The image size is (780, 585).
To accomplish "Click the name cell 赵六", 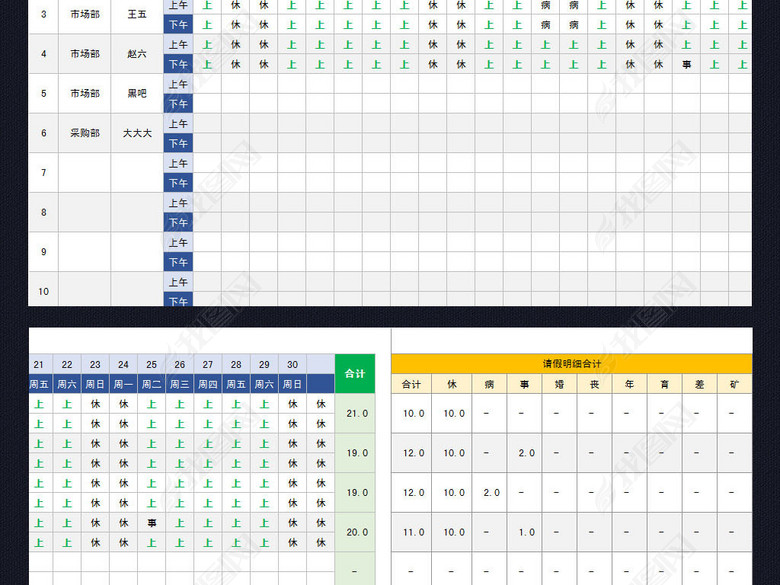I will [136, 54].
